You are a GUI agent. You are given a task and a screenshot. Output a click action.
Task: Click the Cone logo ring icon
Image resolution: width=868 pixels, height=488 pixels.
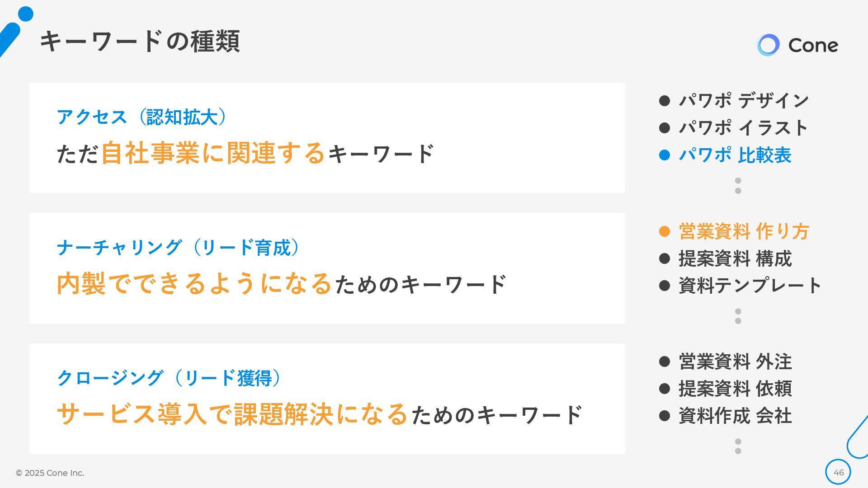[768, 45]
